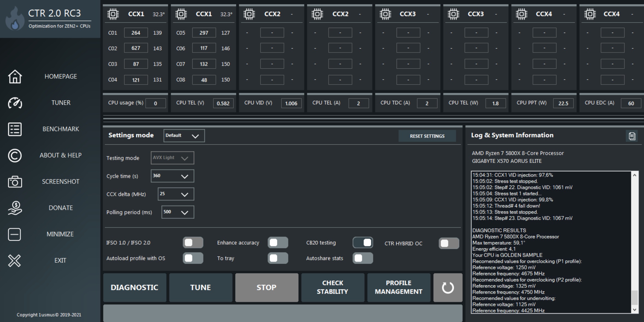This screenshot has height=322, width=644.
Task: Click log scrollbar up arrow
Action: [x=634, y=175]
